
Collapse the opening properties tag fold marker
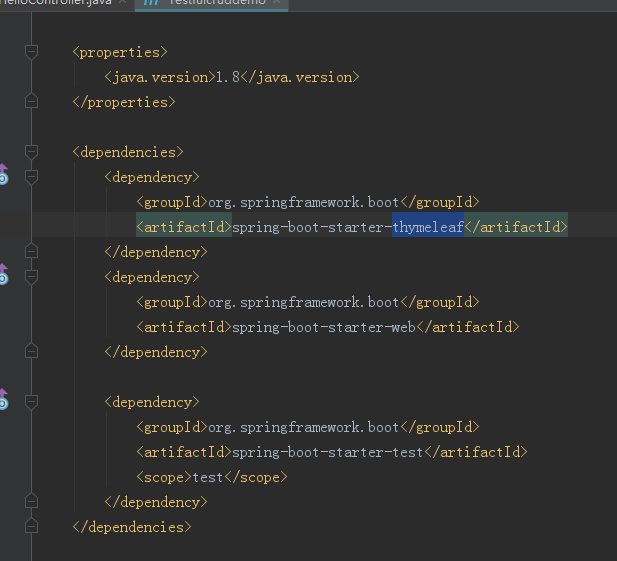coord(31,52)
